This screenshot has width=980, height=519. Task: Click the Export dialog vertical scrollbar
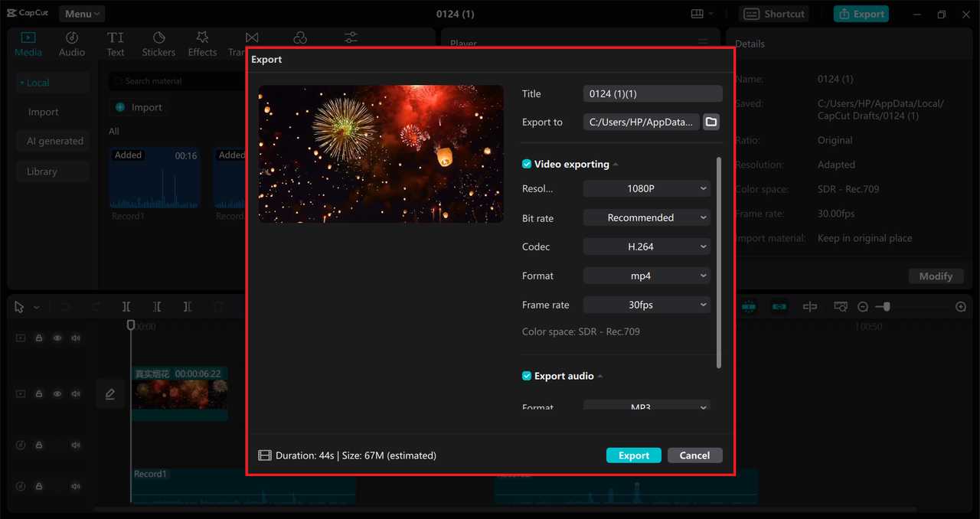[718, 263]
